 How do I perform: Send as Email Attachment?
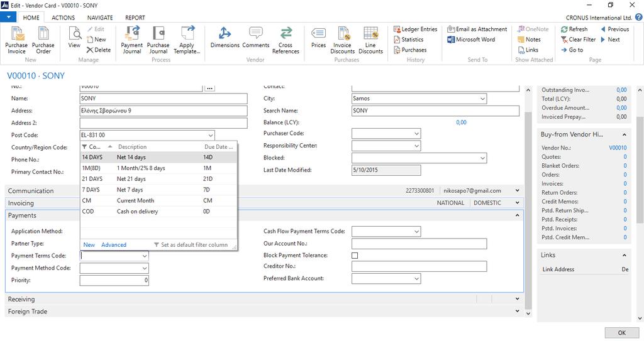tap(477, 29)
